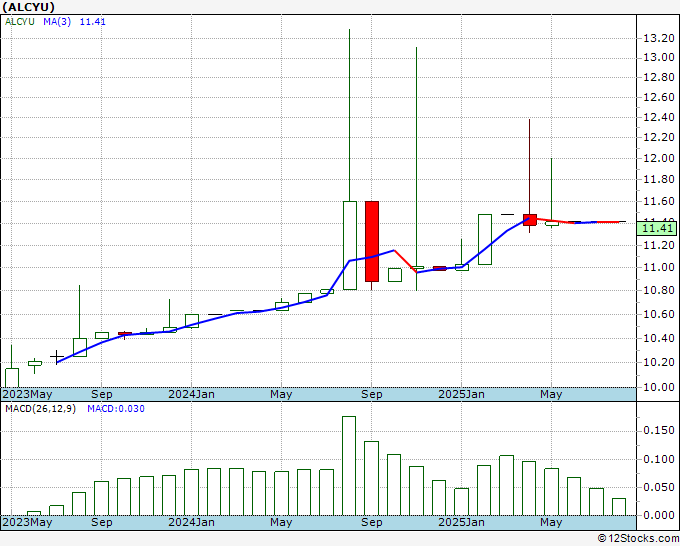Image resolution: width=680 pixels, height=546 pixels.
Task: Click the green candle body spanning 11.00 to 11.50
Action: [485, 239]
